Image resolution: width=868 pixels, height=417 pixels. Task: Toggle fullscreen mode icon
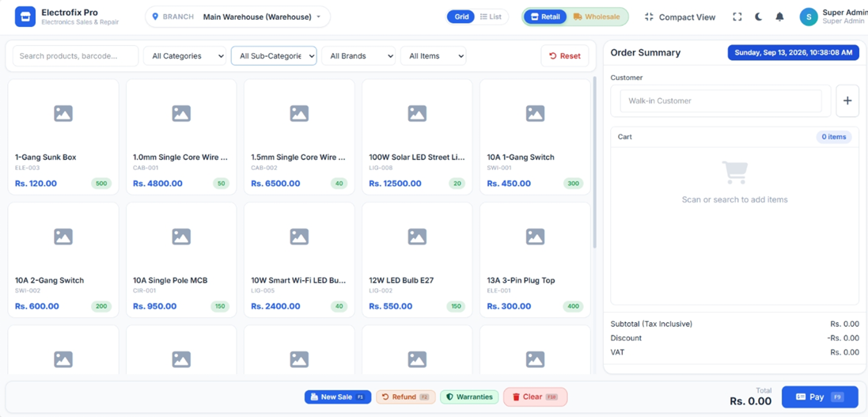point(737,17)
